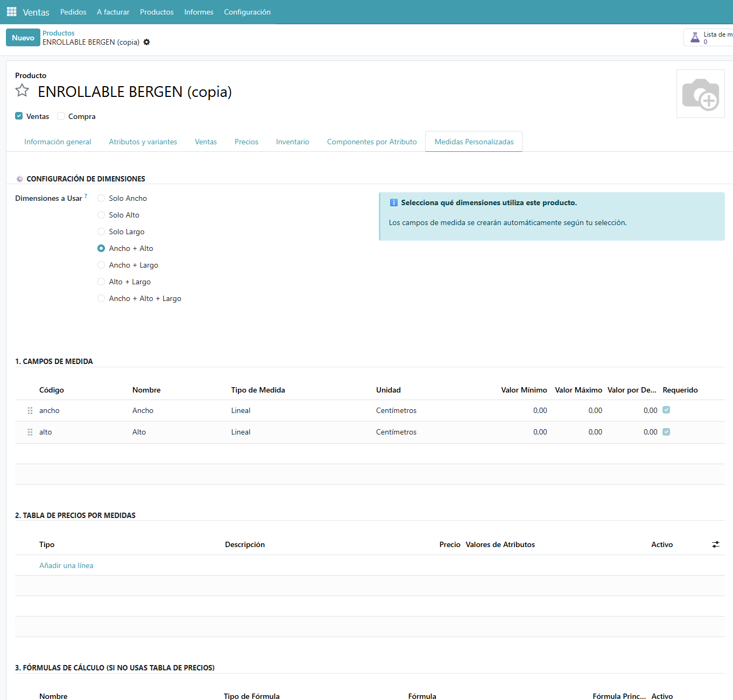The image size is (733, 700).
Task: Toggle Requerido checkbox in ancho row
Action: coord(666,410)
